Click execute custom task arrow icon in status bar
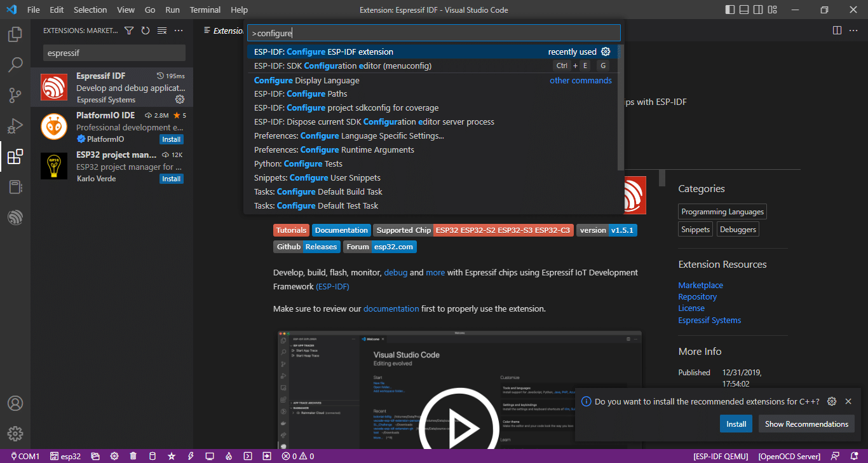Screen dimensions: 868x463 (x=267, y=456)
